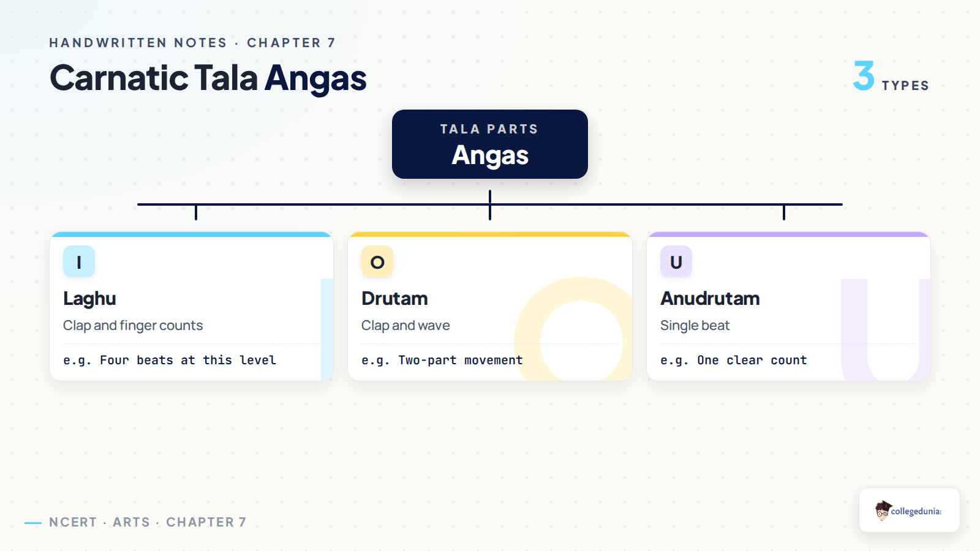Select the 'Clap and finger counts' description
This screenshot has width=980, height=551.
(133, 326)
